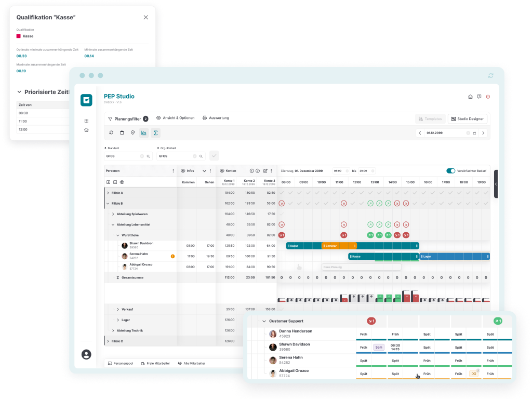Click the shield icon in the planning toolbar
This screenshot has height=399, width=532.
pyautogui.click(x=133, y=133)
